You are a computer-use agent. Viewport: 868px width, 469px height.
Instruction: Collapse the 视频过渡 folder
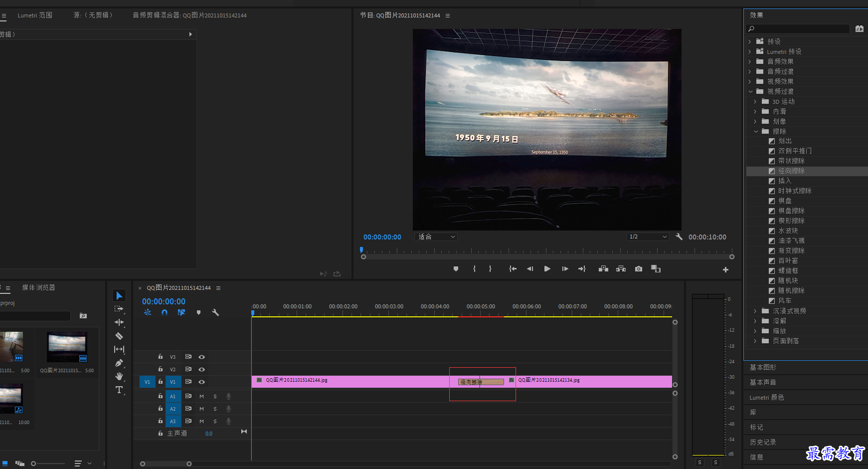point(750,91)
